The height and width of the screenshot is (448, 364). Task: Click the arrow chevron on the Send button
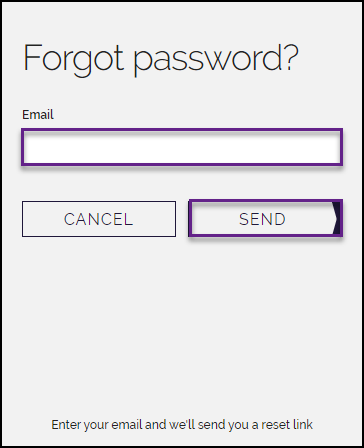pyautogui.click(x=337, y=218)
